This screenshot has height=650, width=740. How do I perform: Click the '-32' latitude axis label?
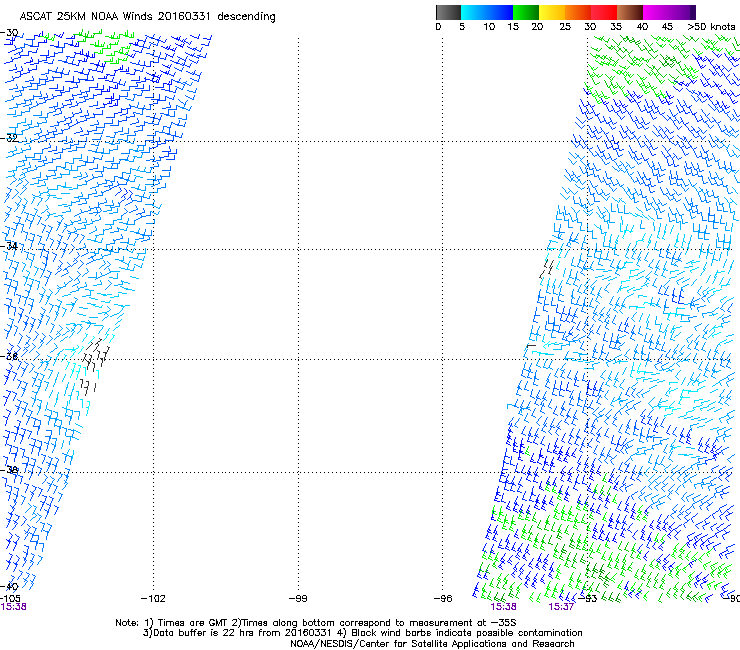click(9, 138)
